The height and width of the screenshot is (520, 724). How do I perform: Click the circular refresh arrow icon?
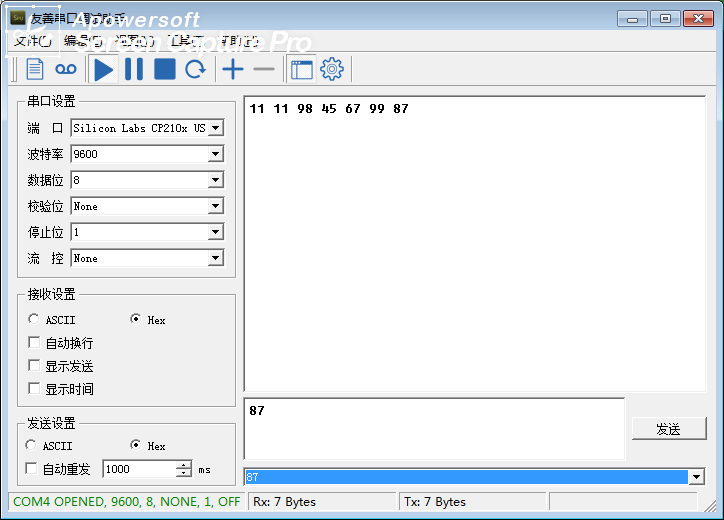tap(195, 69)
